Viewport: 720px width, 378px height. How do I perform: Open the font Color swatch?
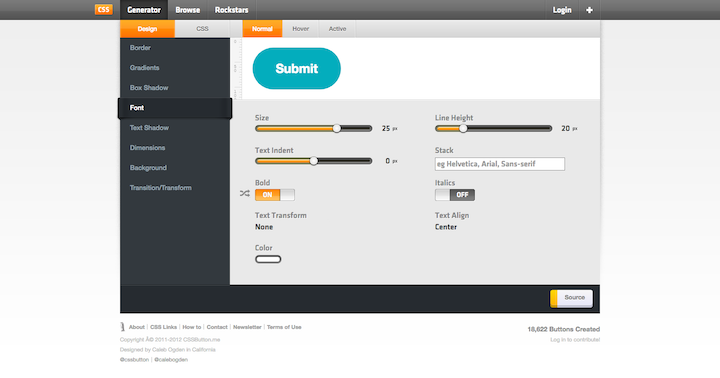click(268, 259)
